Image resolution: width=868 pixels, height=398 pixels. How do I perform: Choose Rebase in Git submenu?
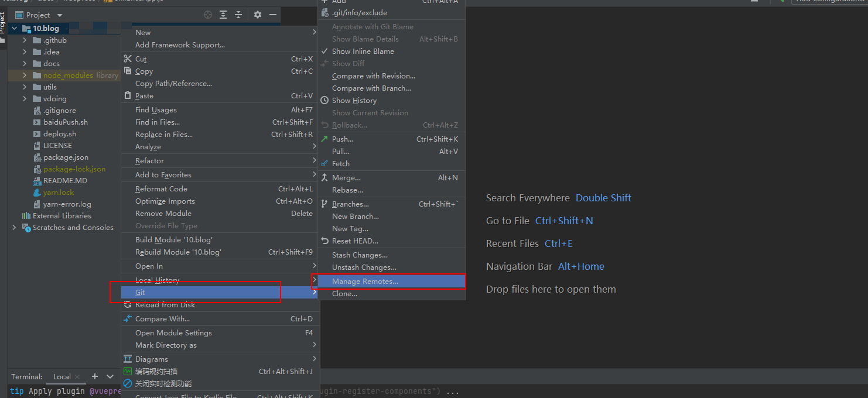point(391,190)
